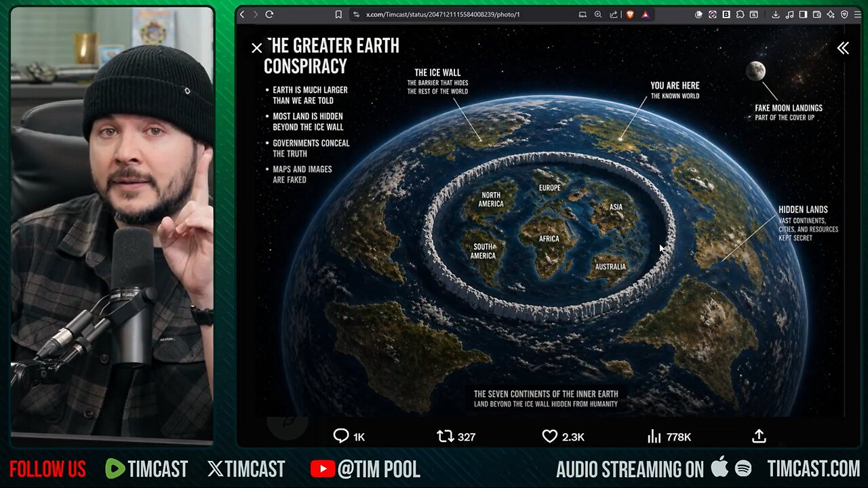Reload the page in browser
This screenshot has width=868, height=488.
click(x=269, y=14)
